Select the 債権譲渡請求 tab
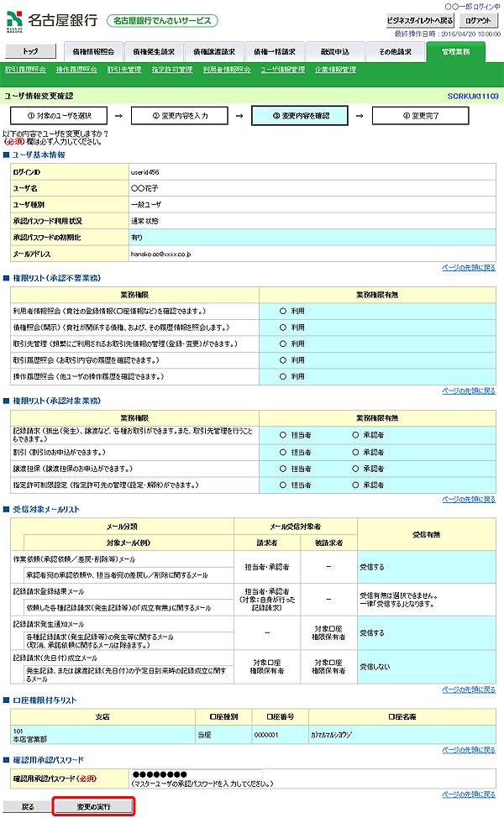 (214, 51)
